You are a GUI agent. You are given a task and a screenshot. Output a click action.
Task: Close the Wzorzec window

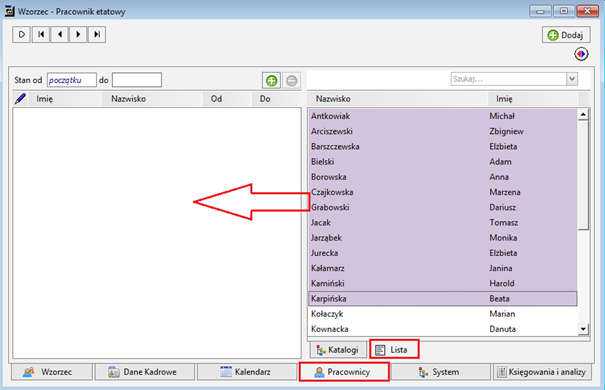pyautogui.click(x=587, y=11)
